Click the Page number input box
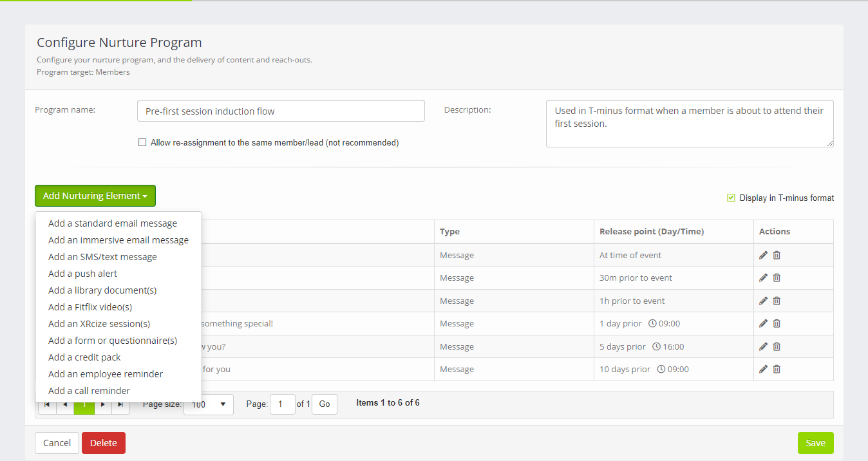Screen dimensions: 868x461 tap(282, 404)
